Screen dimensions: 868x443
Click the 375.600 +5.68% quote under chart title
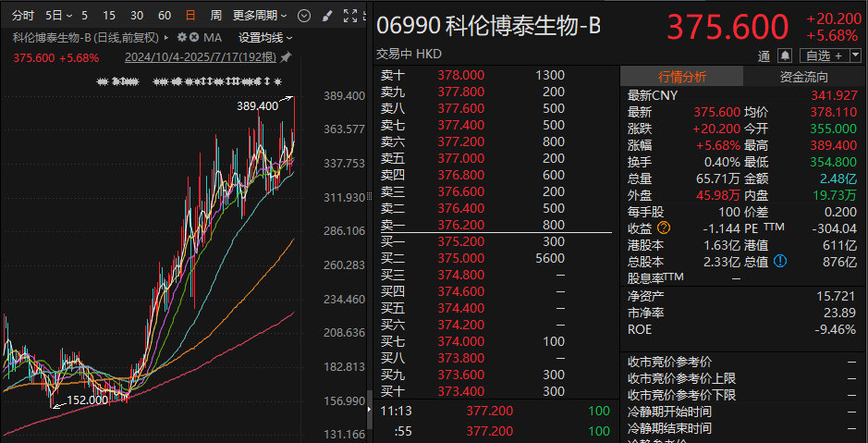[55, 57]
